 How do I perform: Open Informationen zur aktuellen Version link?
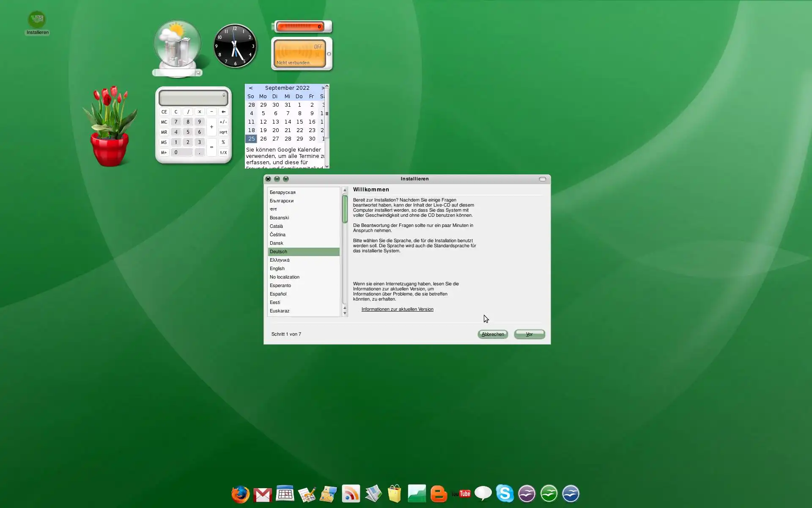[397, 309]
